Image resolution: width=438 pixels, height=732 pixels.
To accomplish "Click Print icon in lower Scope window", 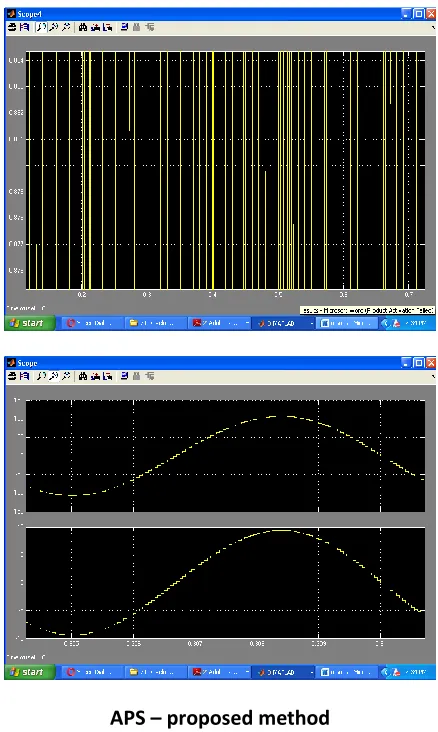I will (12, 376).
